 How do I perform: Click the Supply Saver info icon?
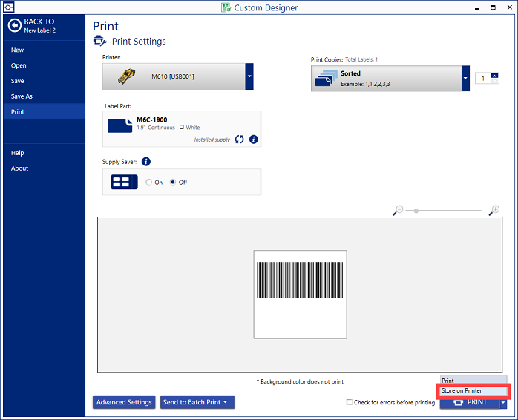[x=146, y=161]
